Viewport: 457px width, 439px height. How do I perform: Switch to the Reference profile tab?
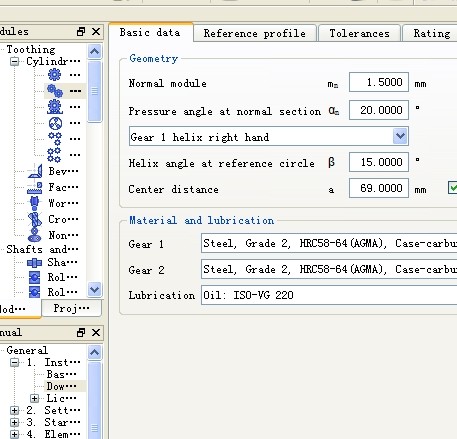coord(255,33)
